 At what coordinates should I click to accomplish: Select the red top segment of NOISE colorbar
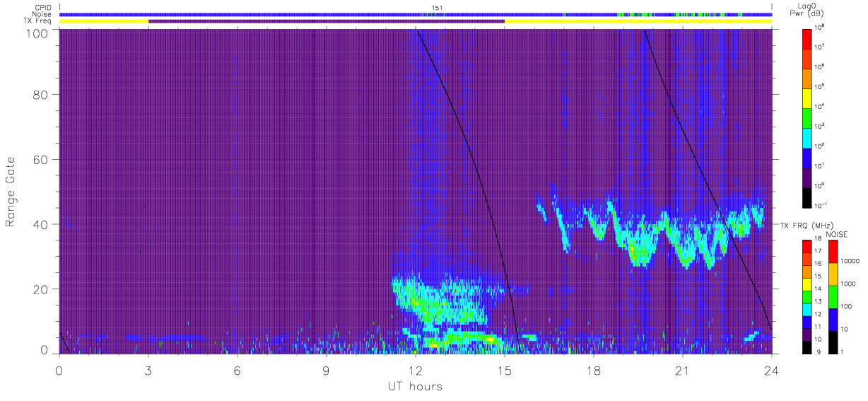[833, 252]
